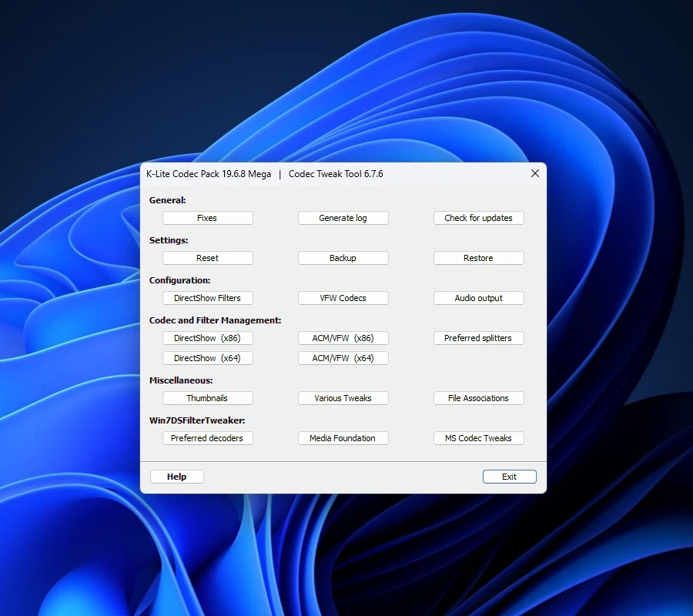Open the Fixes dialog
The width and height of the screenshot is (693, 616).
coord(207,218)
